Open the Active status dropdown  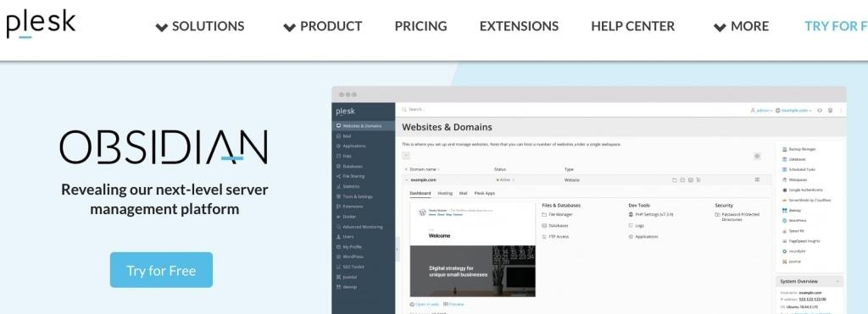click(505, 179)
